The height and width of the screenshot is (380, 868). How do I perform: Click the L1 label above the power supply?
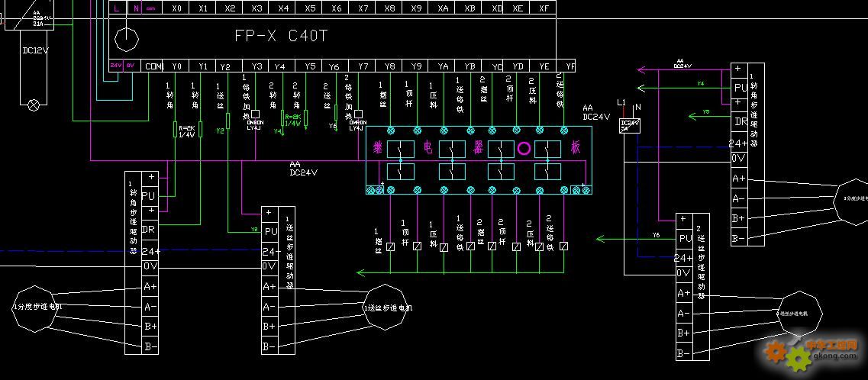(x=621, y=103)
